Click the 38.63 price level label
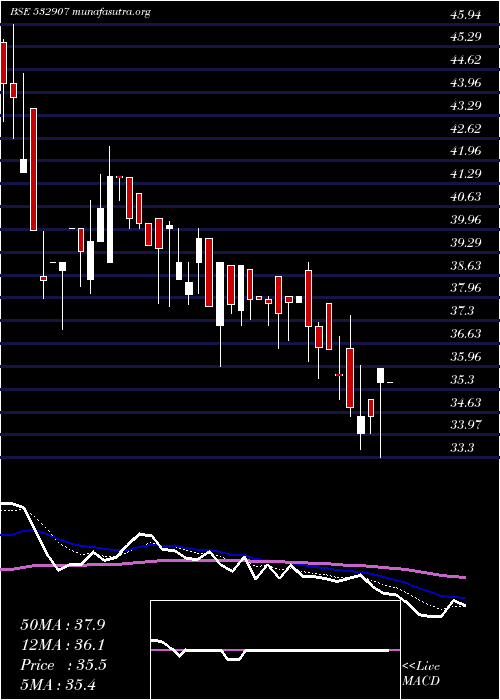 466,265
